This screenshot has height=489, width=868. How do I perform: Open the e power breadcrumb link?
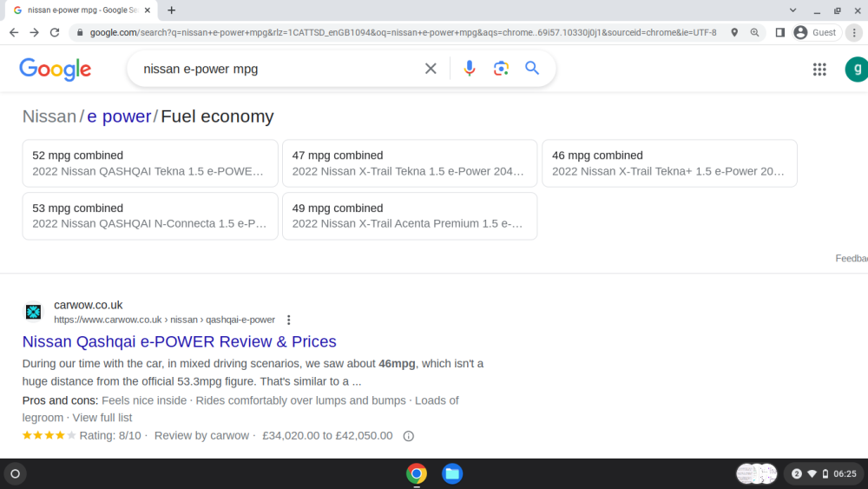(x=119, y=116)
